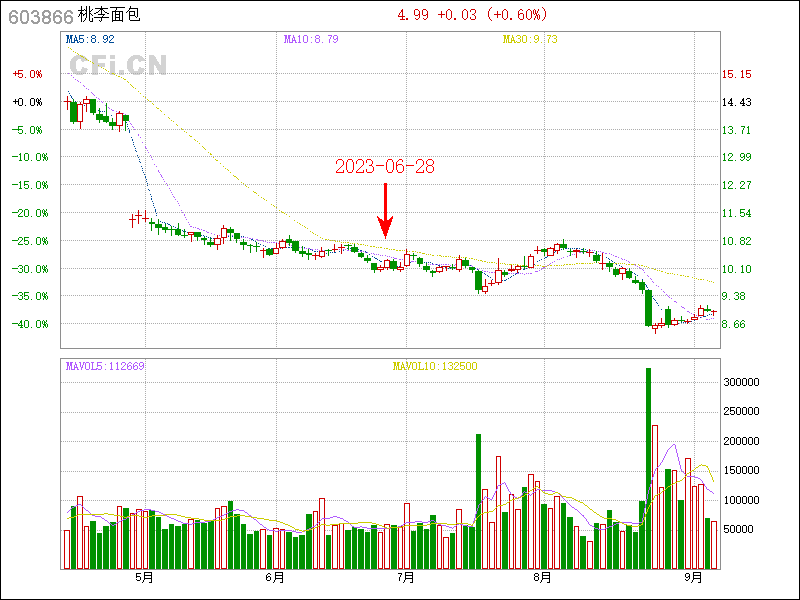Click the MA5:8.92 indicator label
Viewport: 800px width, 600px height.
pyautogui.click(x=90, y=39)
